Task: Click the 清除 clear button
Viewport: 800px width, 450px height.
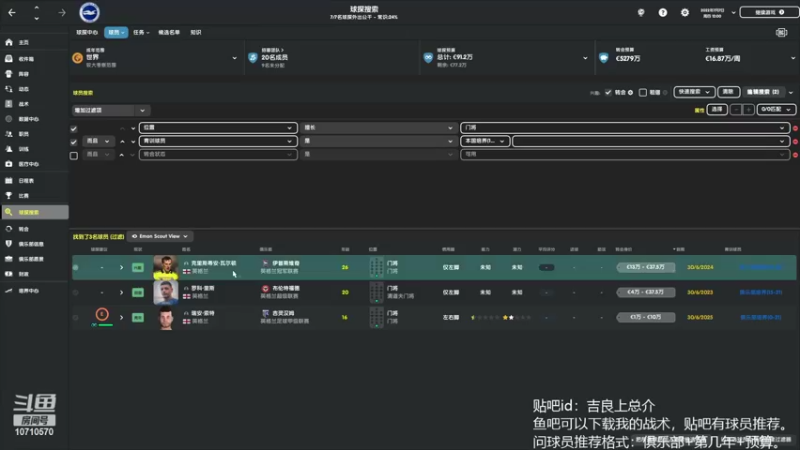Action: coord(728,92)
